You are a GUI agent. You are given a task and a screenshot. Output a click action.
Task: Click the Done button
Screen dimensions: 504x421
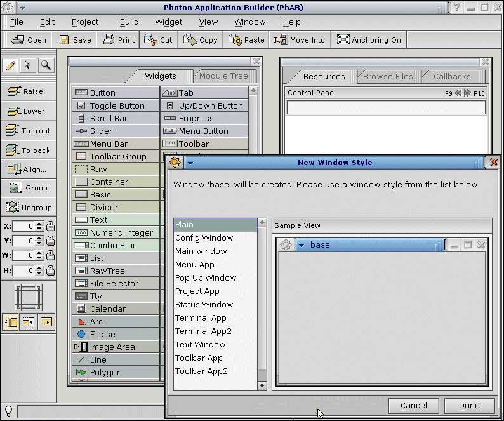coord(469,405)
